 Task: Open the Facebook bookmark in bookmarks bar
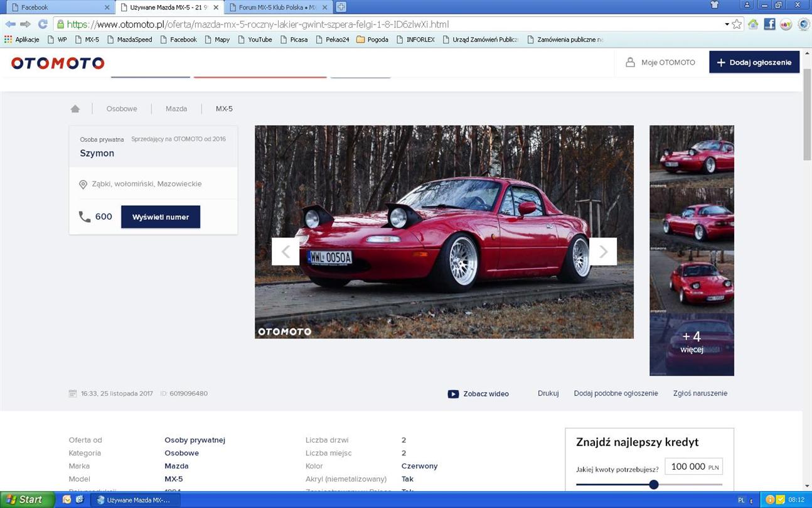coord(178,40)
